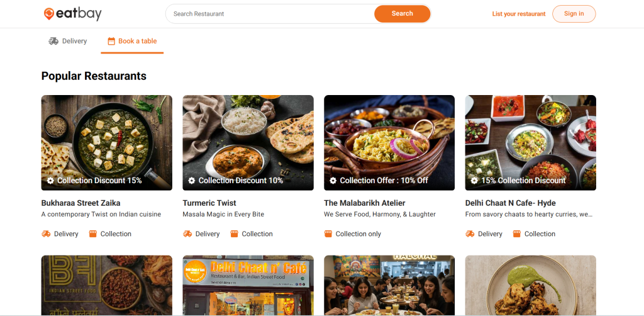Focus the Search Restaurant input field
Image resolution: width=644 pixels, height=316 pixels.
[x=270, y=14]
